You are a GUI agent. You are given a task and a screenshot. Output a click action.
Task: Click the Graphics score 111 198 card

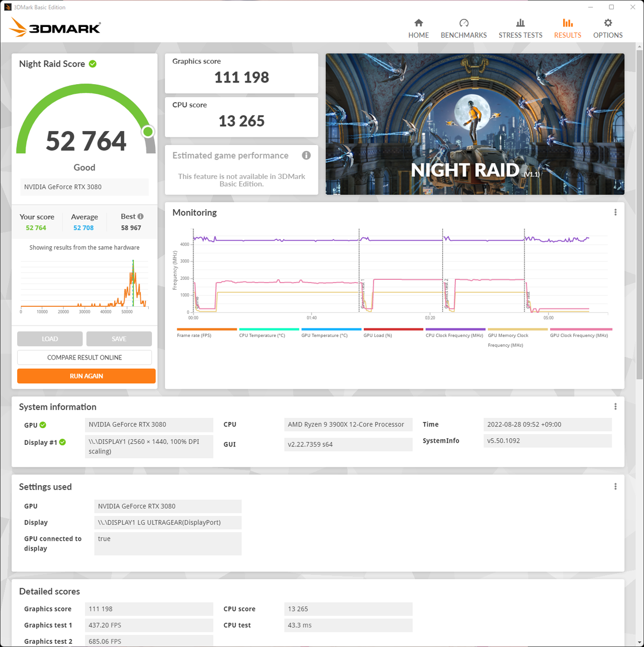click(241, 73)
